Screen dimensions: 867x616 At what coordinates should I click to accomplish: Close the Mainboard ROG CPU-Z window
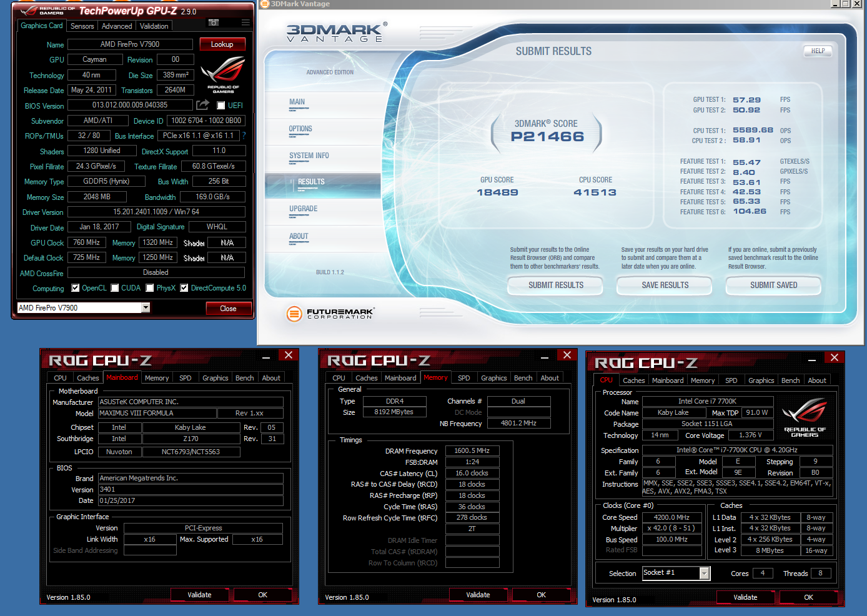coord(289,355)
